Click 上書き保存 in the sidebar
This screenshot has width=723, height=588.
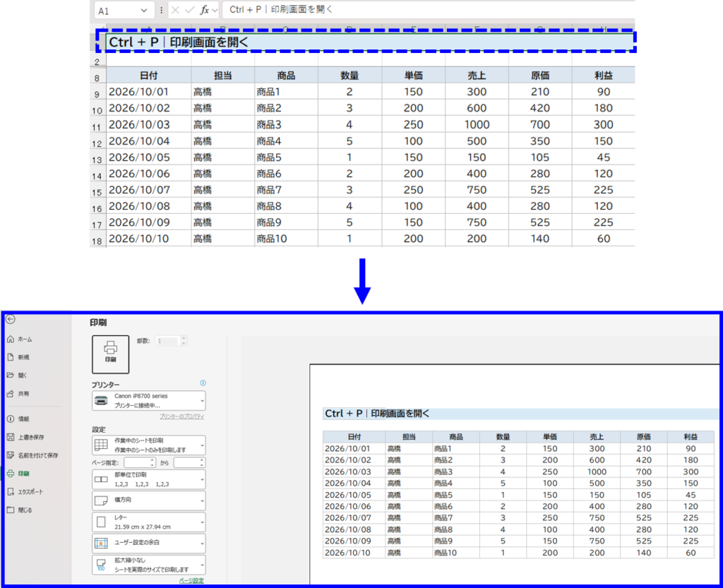click(26, 437)
